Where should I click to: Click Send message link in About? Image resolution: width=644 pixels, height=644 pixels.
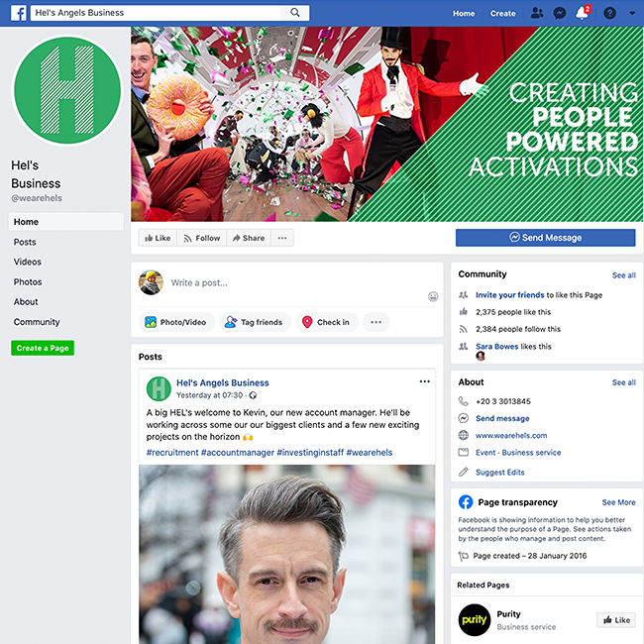coord(502,418)
